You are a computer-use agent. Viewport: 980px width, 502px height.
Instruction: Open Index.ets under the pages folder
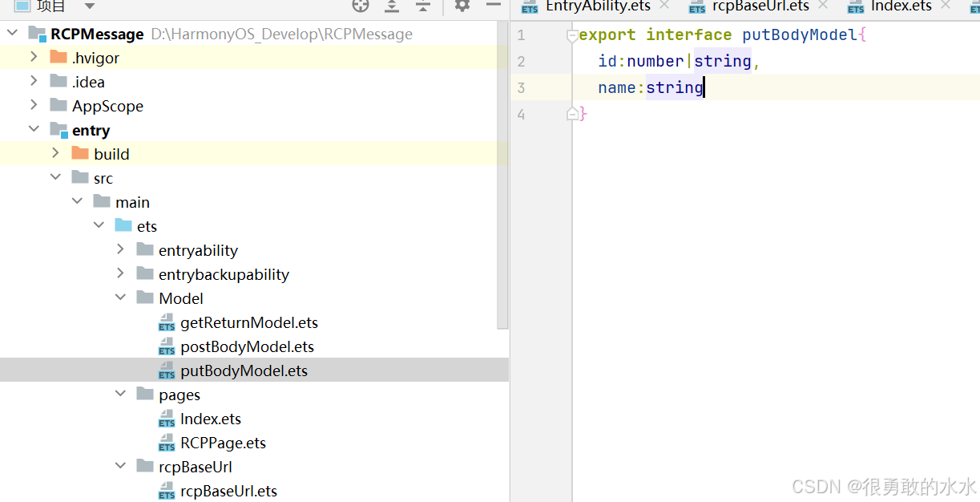coord(211,419)
